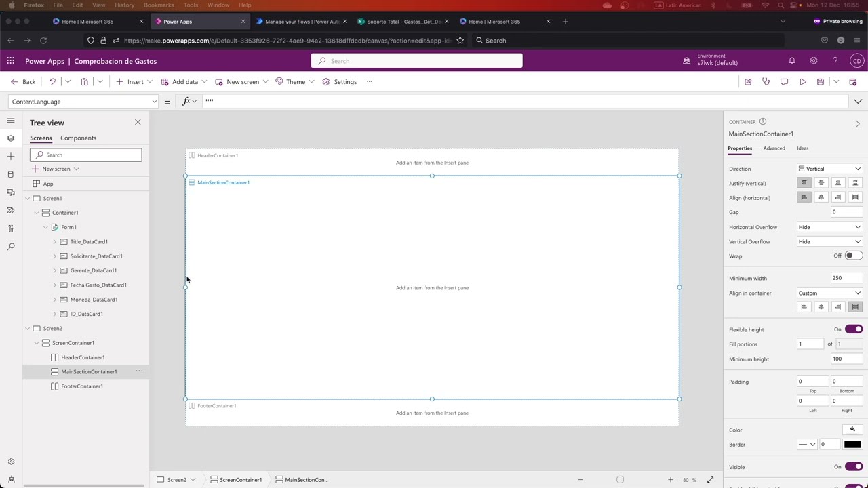The height and width of the screenshot is (488, 868).
Task: Open the Add data menu
Action: coord(184,82)
